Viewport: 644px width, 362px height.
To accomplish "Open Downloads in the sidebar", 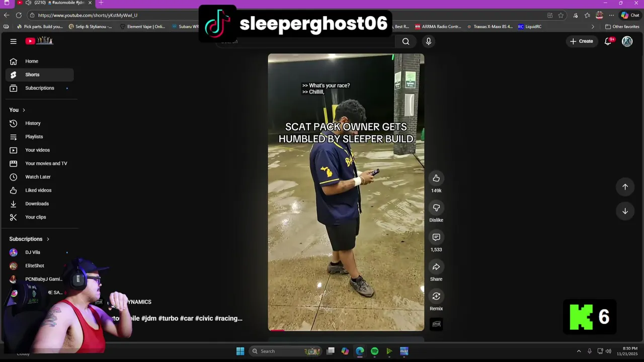I will pos(40,204).
